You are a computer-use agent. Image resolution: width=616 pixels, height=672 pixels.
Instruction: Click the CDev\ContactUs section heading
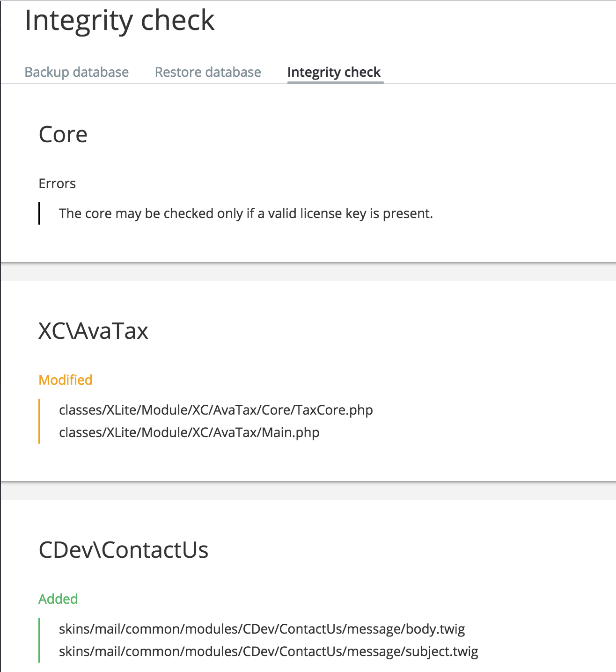click(124, 550)
